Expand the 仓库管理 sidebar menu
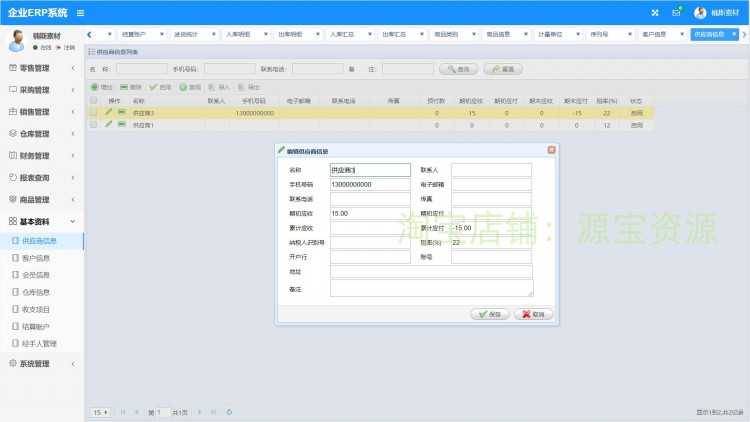 [42, 134]
